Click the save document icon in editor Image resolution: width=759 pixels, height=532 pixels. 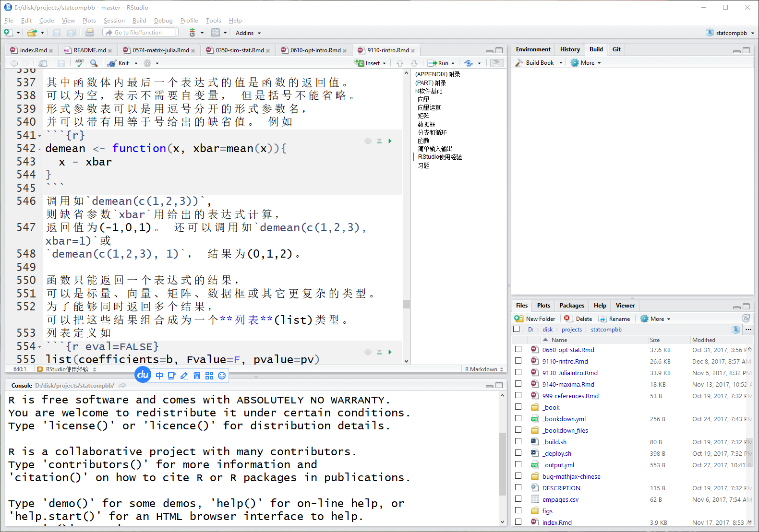[61, 63]
